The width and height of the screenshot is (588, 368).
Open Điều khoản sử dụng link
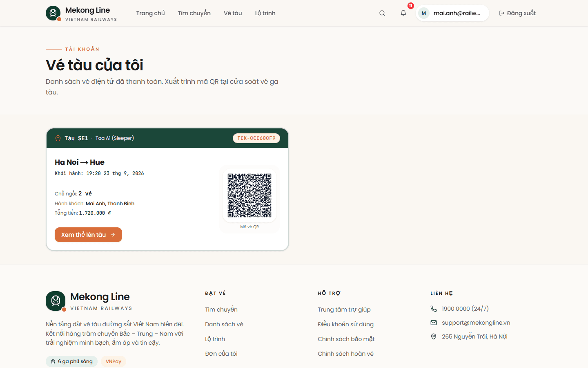346,324
